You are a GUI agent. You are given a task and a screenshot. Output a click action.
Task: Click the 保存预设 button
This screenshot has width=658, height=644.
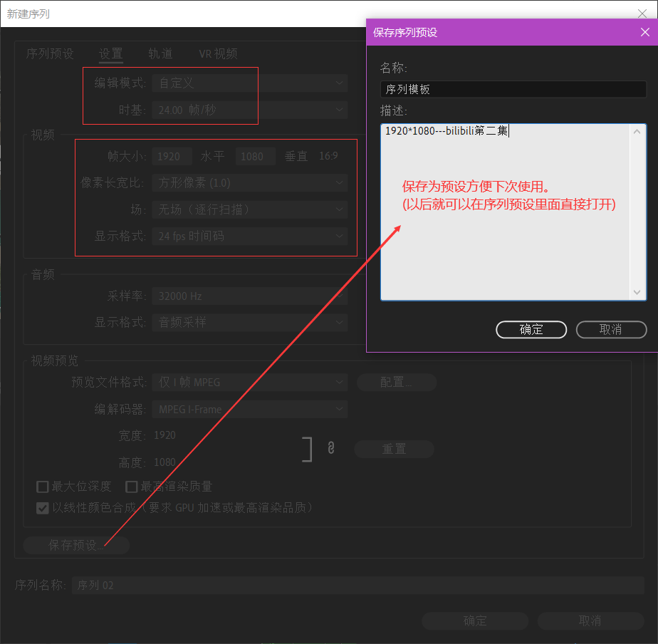76,545
